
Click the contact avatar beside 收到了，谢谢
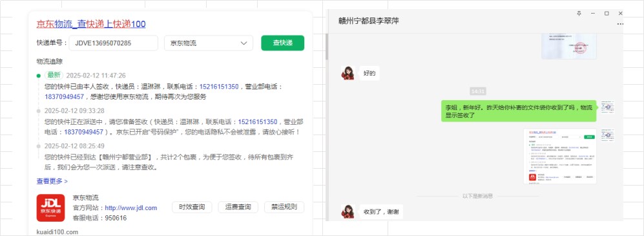pos(348,211)
